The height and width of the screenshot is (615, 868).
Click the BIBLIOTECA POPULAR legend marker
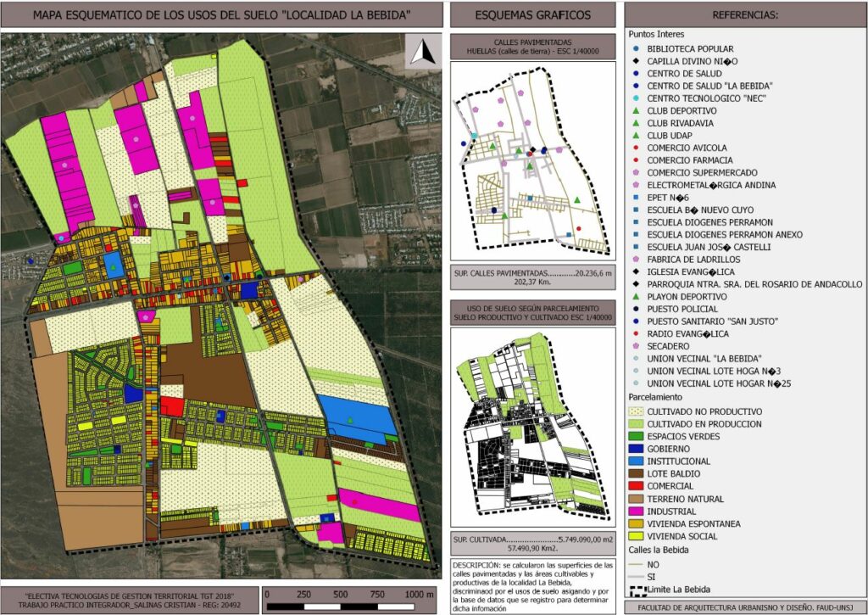click(x=636, y=48)
